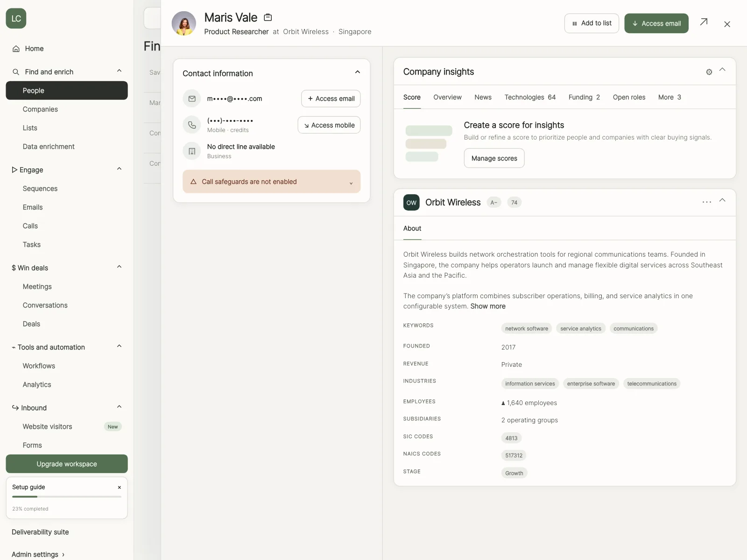Image resolution: width=747 pixels, height=560 pixels.
Task: Click the mobile phone icon
Action: pos(192,125)
